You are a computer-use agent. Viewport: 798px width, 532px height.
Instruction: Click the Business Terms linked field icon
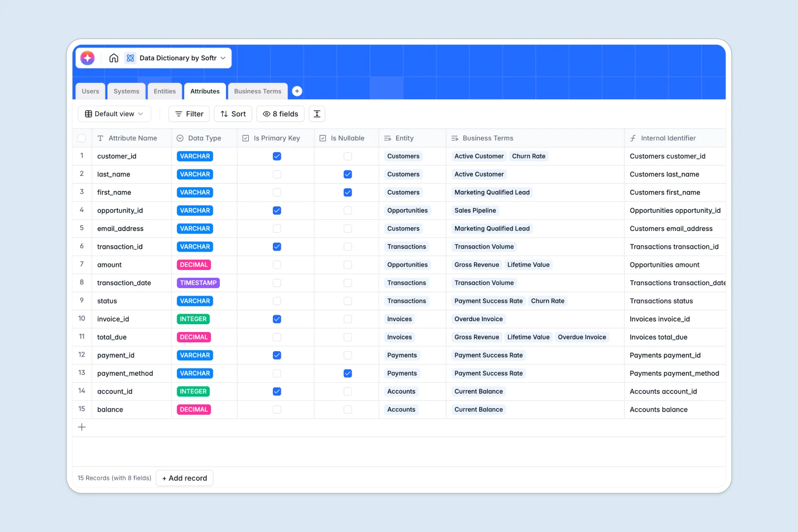coord(455,138)
